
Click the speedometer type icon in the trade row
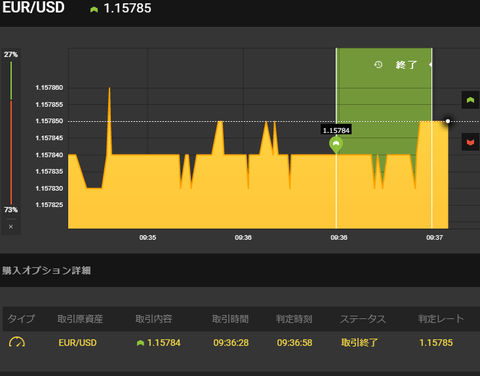17,342
